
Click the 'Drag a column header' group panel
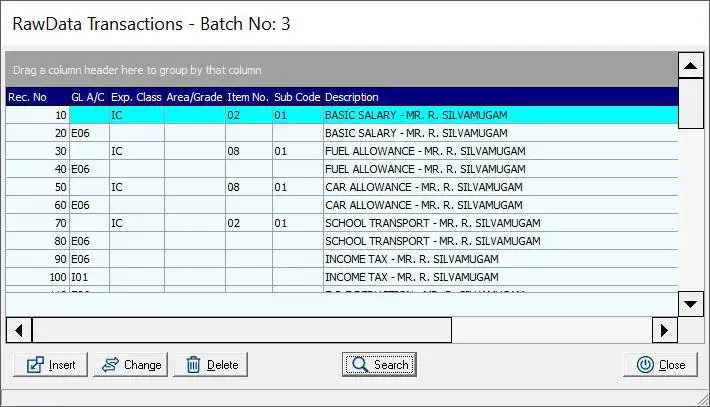(x=342, y=70)
